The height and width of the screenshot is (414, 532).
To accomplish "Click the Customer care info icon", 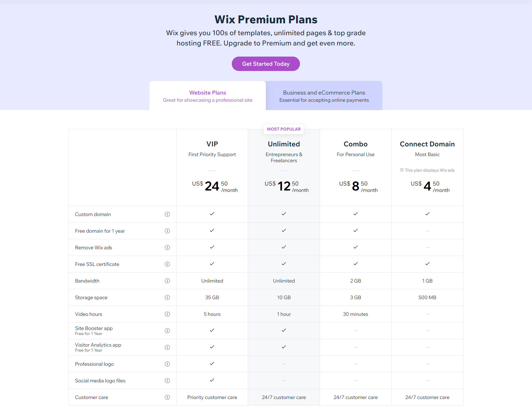I will (167, 397).
